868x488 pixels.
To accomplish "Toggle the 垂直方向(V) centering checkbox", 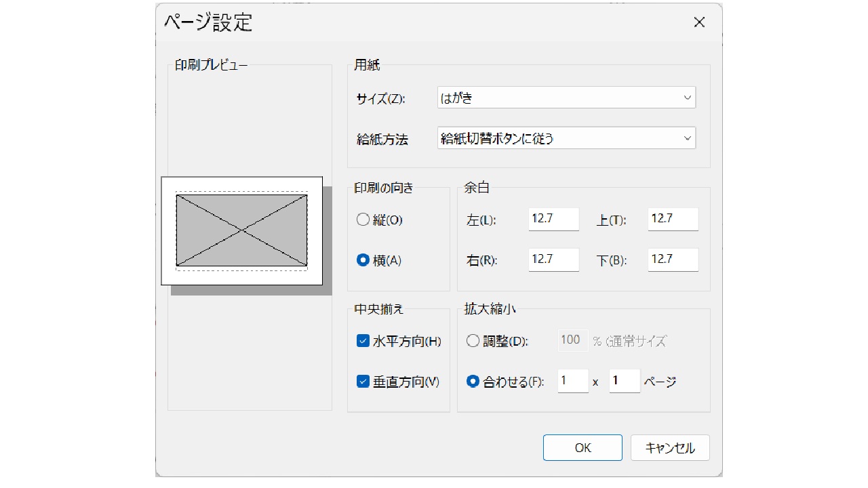I will 363,382.
